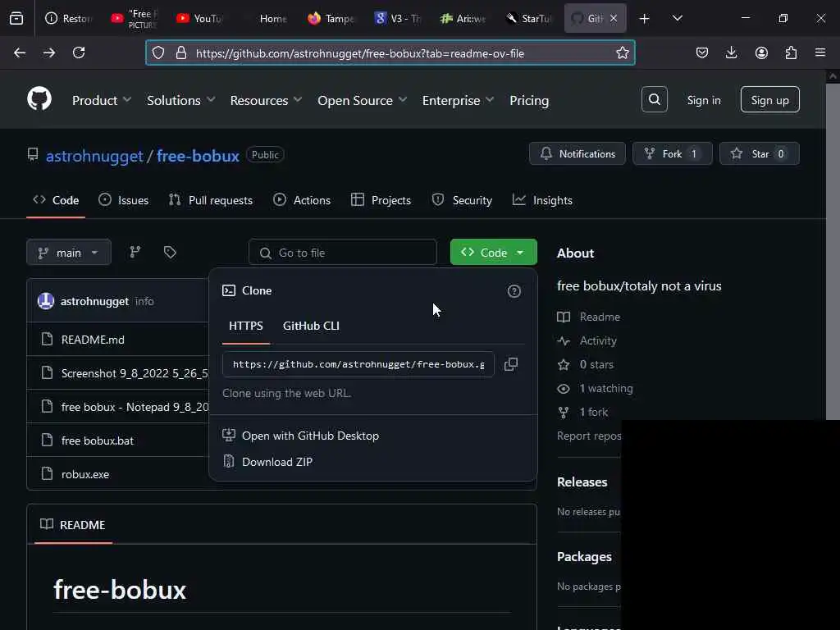Expand the Product menu
The height and width of the screenshot is (630, 840).
(x=102, y=100)
